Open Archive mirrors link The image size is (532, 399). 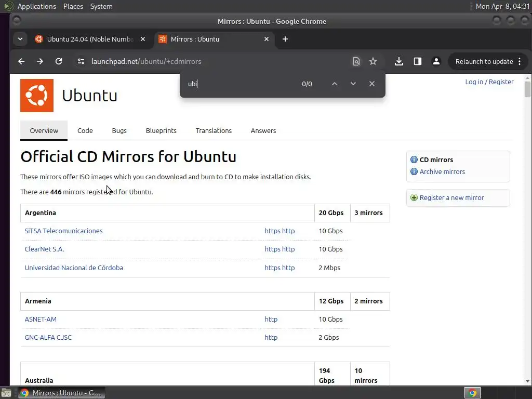(442, 171)
